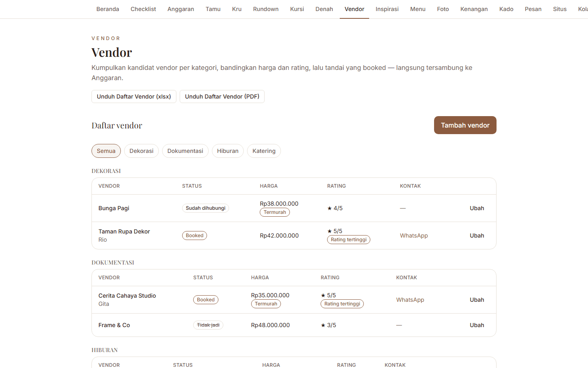588x368 pixels.
Task: Click Termurah badge under Rp35.000.000
Action: pos(266,304)
